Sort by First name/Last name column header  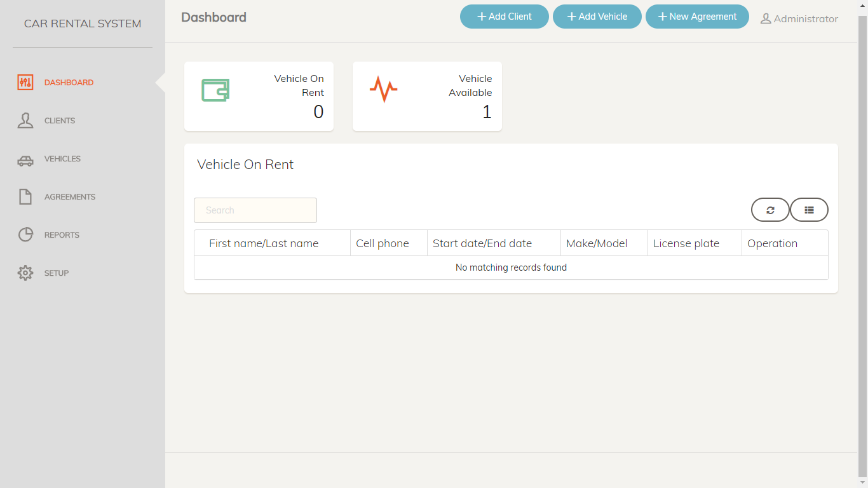point(264,243)
